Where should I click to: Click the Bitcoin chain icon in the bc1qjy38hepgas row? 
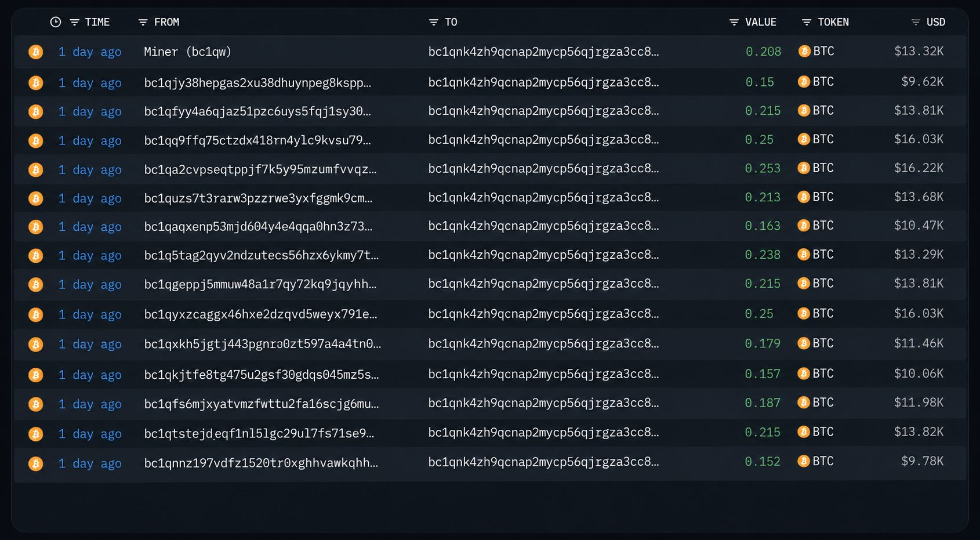(36, 83)
